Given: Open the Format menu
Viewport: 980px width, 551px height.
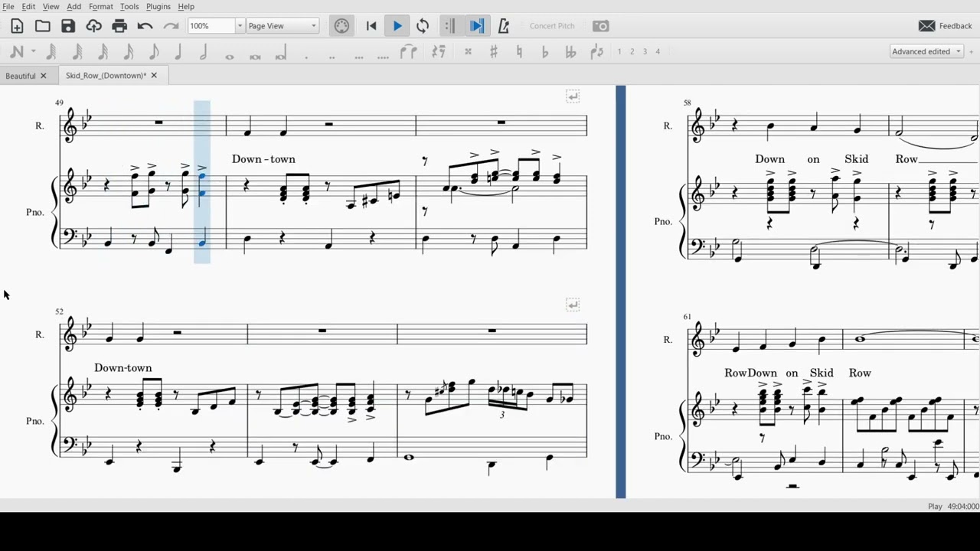Looking at the screenshot, I should click(x=101, y=6).
